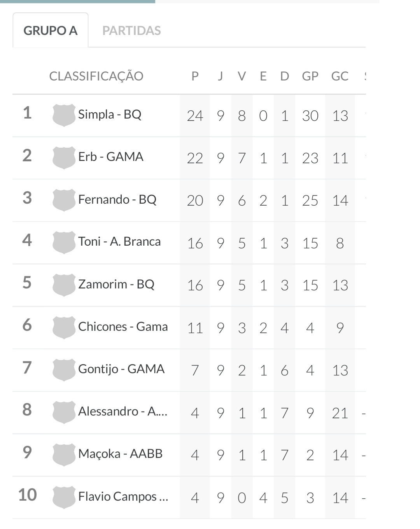
Task: Click the Toni - A. Branca crest icon
Action: [x=64, y=242]
